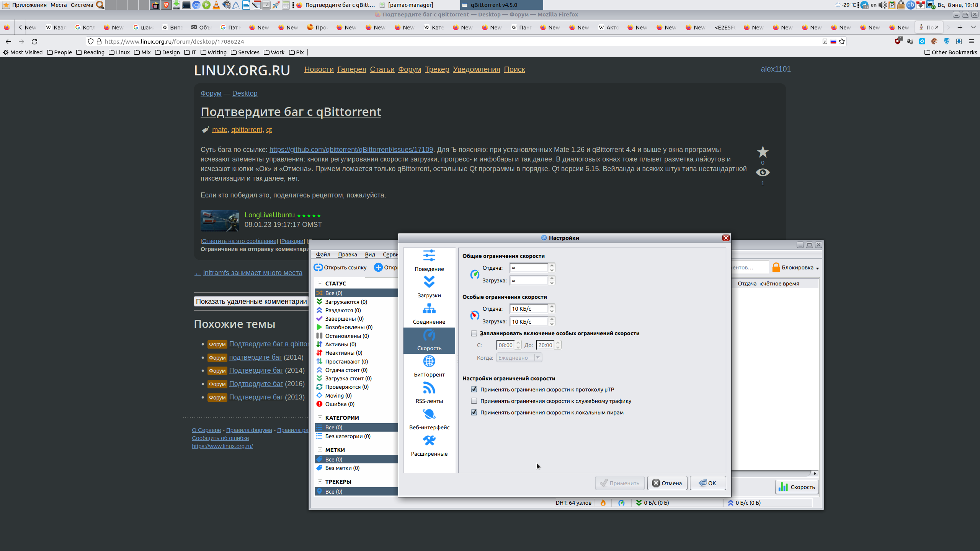Click the Отмена button in Настройки
Viewport: 980px width, 551px height.
tap(667, 483)
